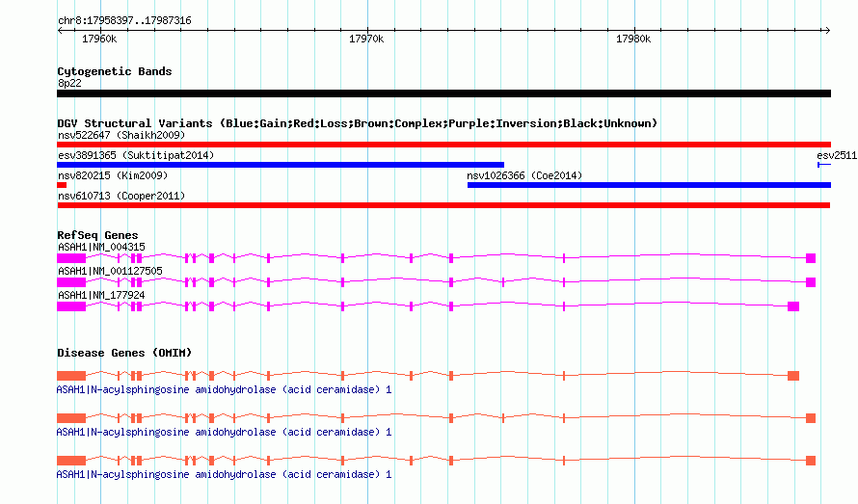858x504 pixels.
Task: Select the left exon block of second OMIM gene
Action: point(71,418)
